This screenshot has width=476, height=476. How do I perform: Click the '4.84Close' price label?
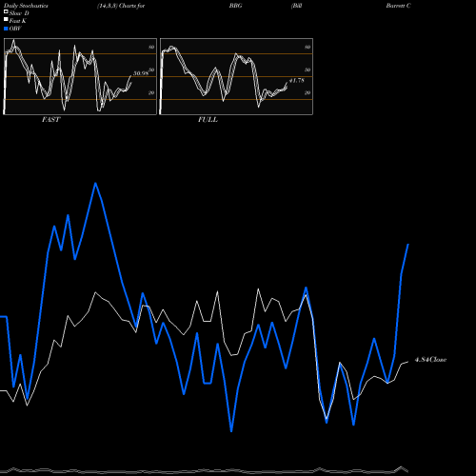coord(430,360)
